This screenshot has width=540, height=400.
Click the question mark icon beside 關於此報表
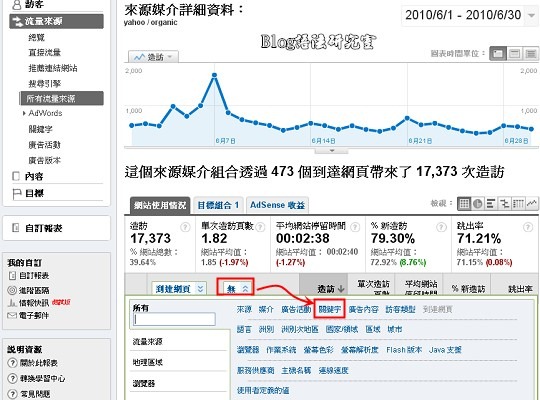click(x=12, y=363)
